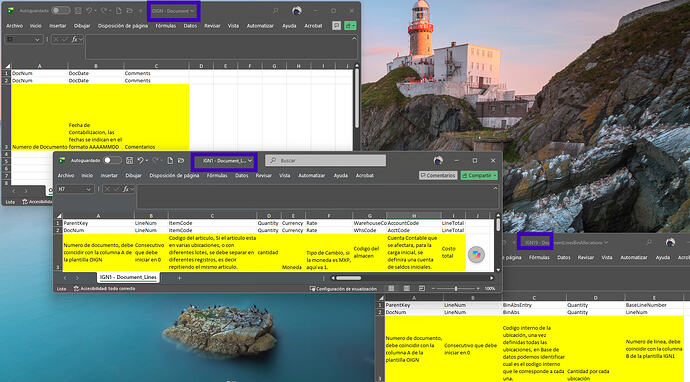The image size is (690, 382).
Task: Click the zoom in plus in IGN1 status bar
Action: tap(478, 289)
